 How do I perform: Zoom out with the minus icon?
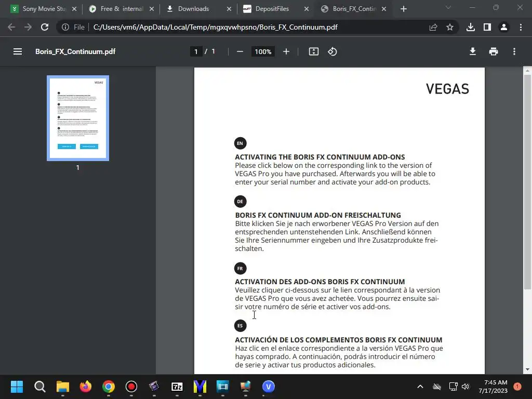[x=240, y=51]
